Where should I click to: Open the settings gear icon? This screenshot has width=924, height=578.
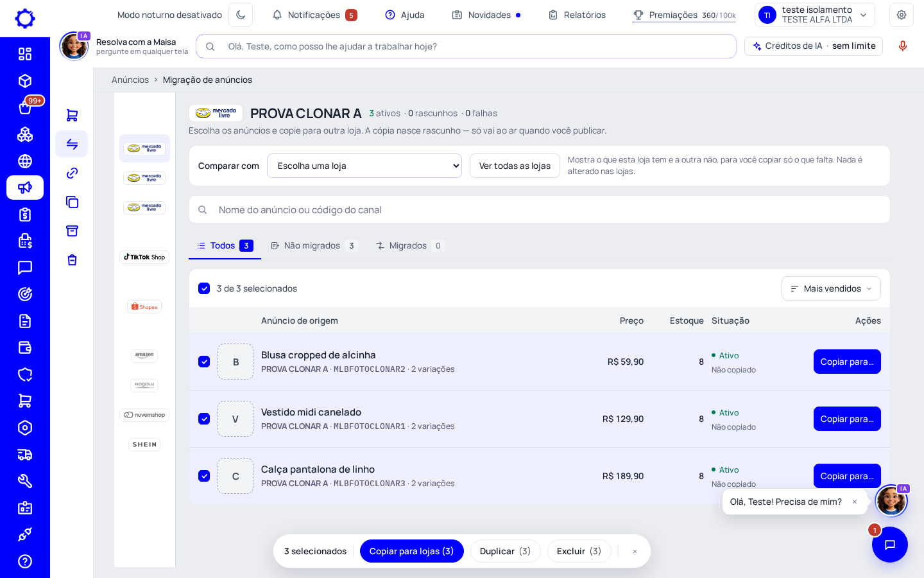(902, 15)
